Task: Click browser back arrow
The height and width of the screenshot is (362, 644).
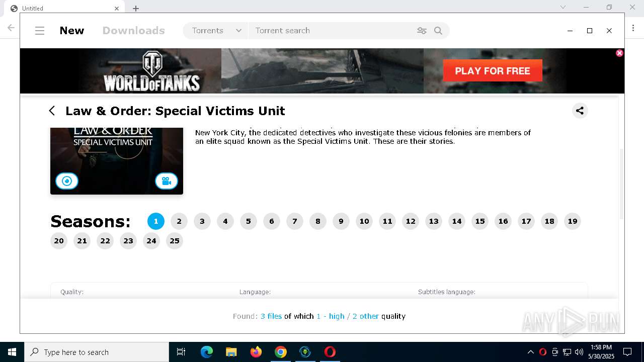Action: 11,28
